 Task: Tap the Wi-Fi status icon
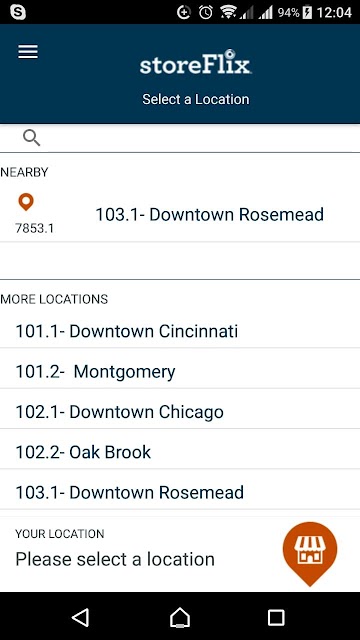[229, 12]
